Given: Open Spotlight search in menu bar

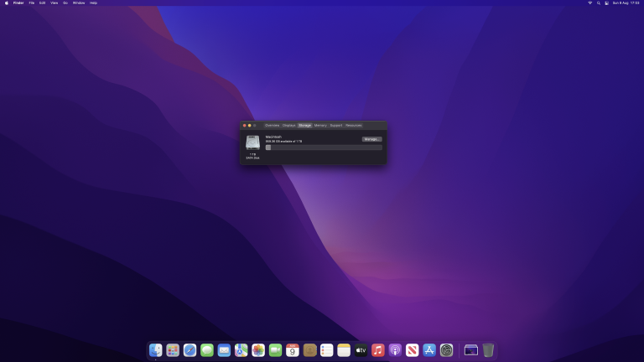Looking at the screenshot, I should 599,3.
